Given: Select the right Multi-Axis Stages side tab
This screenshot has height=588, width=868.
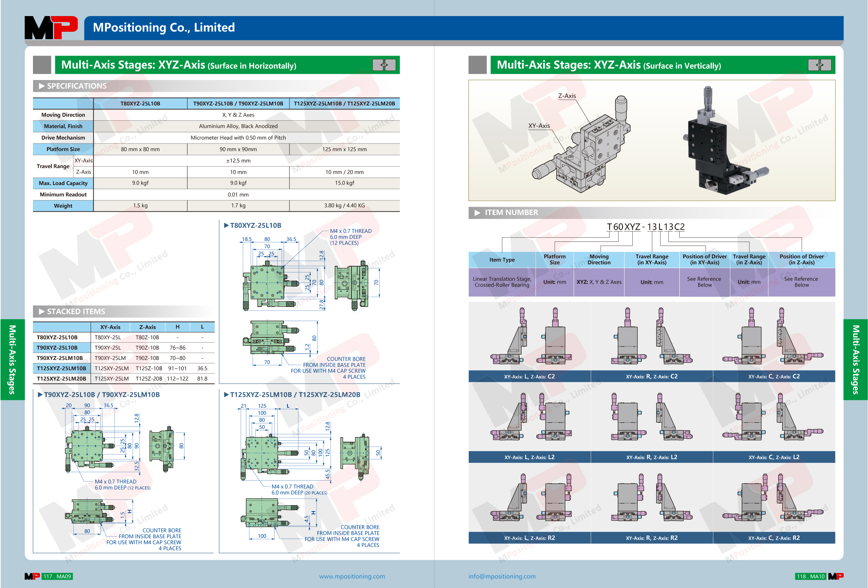Looking at the screenshot, I should [x=855, y=359].
